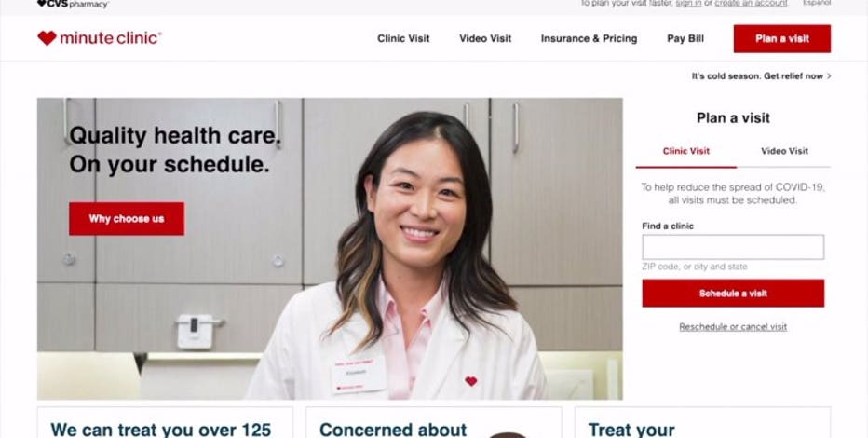Switch language to Español
Image resolution: width=868 pixels, height=438 pixels.
[817, 4]
